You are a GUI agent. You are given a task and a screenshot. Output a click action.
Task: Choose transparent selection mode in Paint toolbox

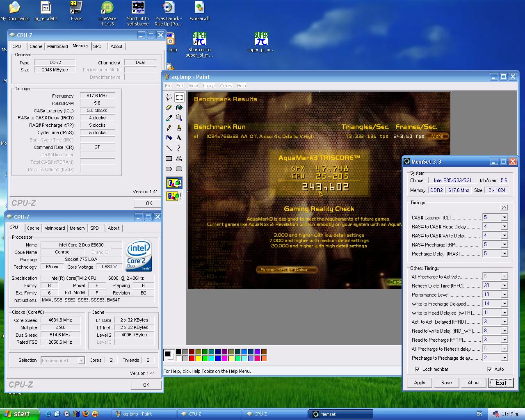pos(174,196)
